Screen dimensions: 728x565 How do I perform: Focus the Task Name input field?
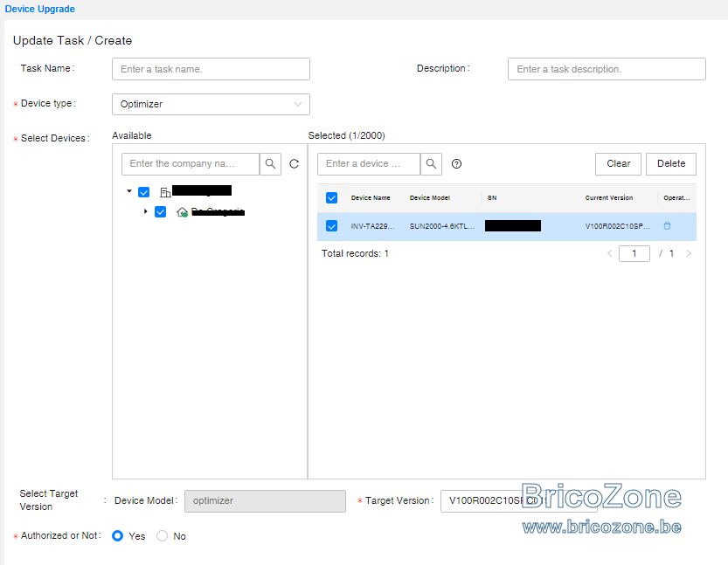[x=211, y=69]
